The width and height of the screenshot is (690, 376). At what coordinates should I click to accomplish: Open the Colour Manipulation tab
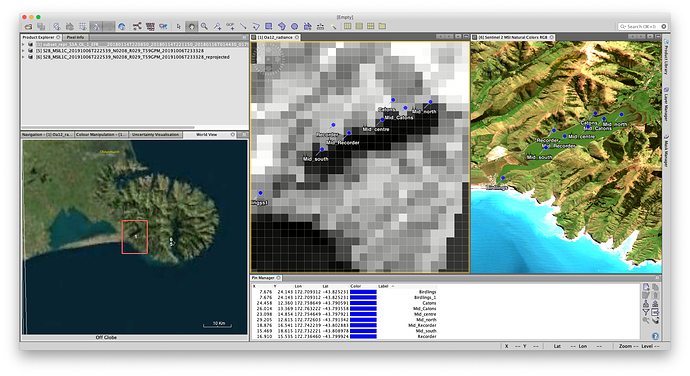[101, 134]
